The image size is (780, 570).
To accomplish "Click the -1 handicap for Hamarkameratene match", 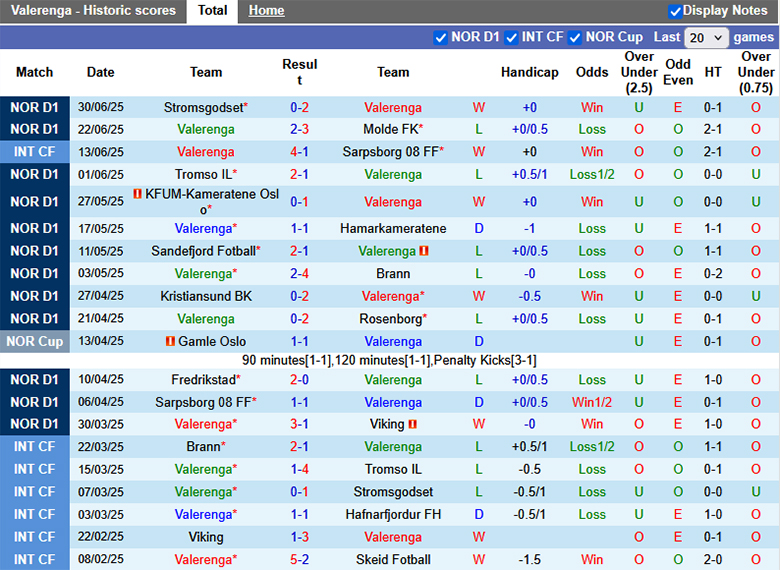I will [x=529, y=229].
